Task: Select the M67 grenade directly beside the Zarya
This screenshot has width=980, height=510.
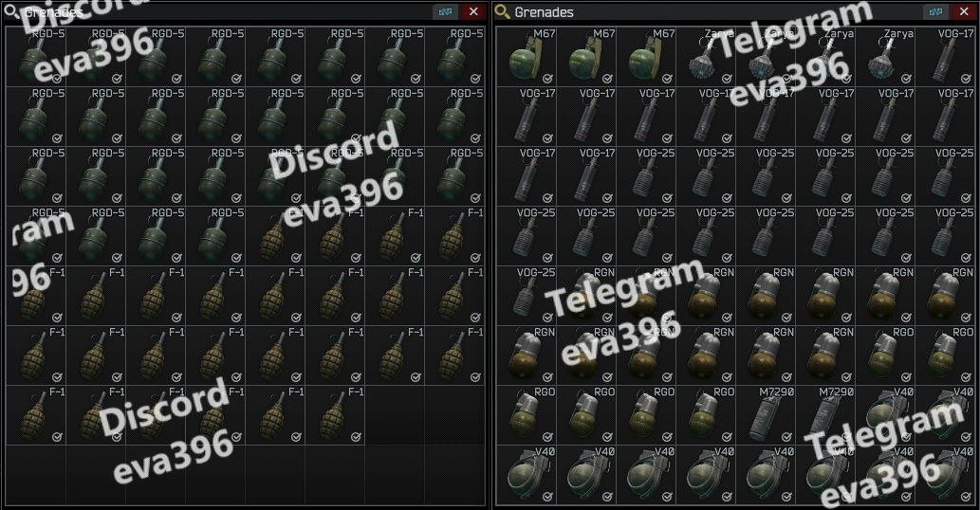Action: tap(646, 57)
